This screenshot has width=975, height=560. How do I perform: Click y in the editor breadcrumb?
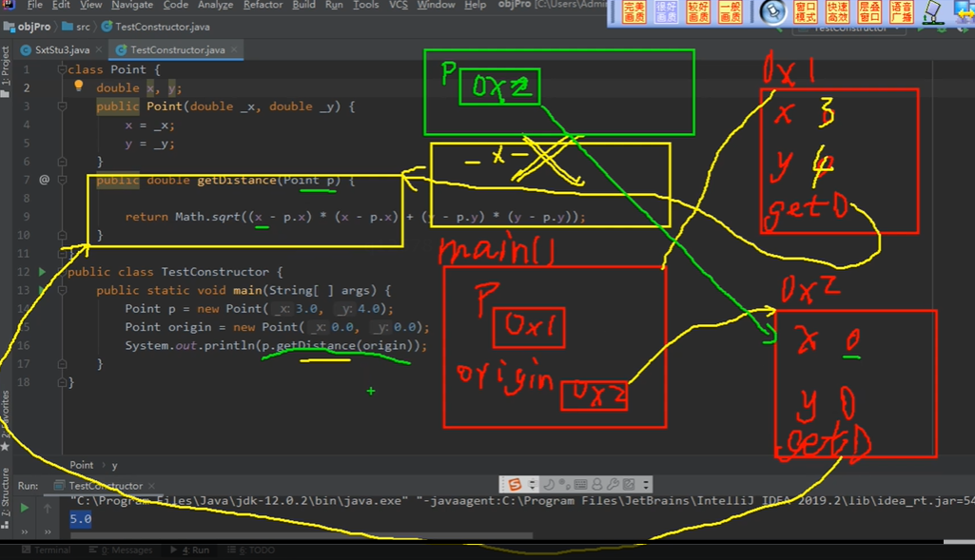[114, 466]
